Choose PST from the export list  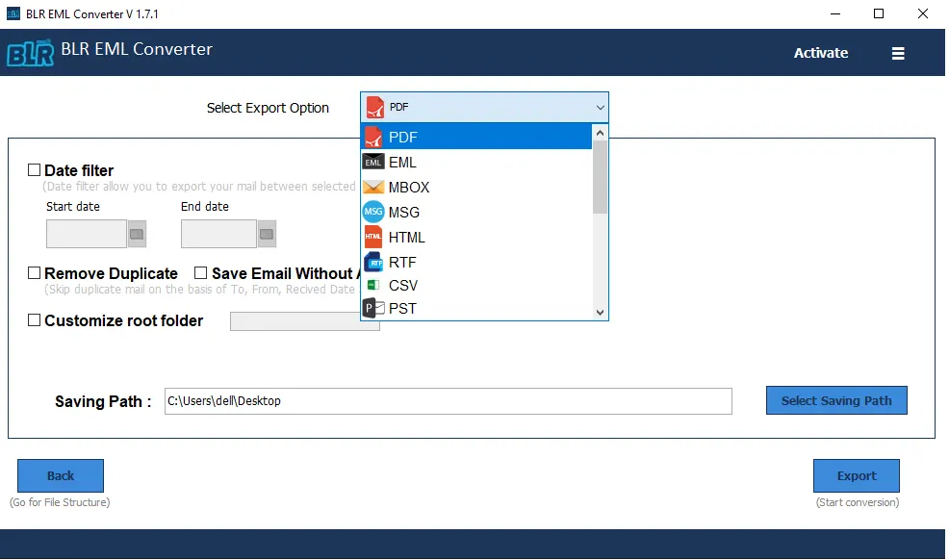476,309
